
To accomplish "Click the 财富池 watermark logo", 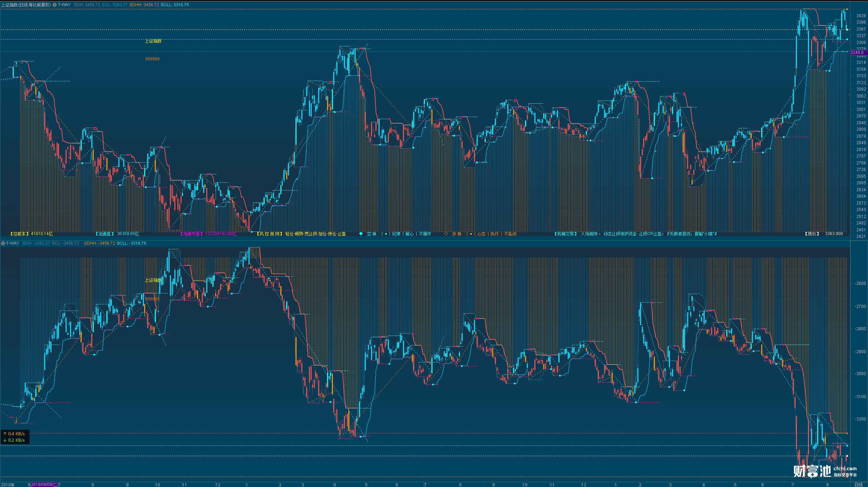I will pos(812,471).
